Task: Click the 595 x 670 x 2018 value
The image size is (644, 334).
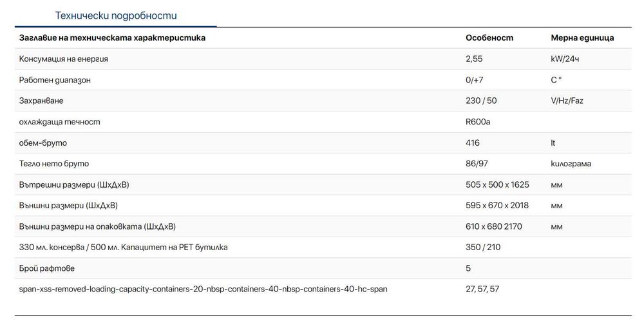Action: 497,206
